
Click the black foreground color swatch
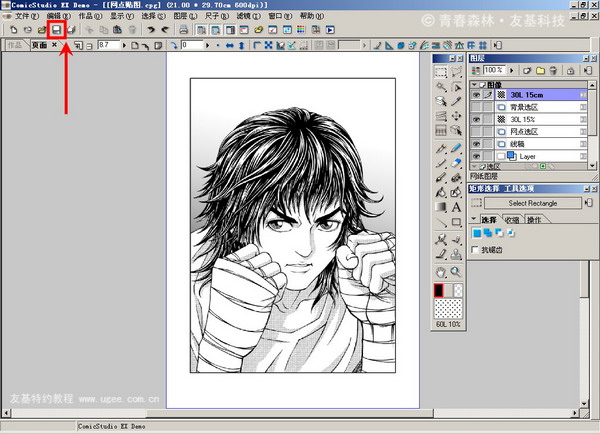(438, 290)
